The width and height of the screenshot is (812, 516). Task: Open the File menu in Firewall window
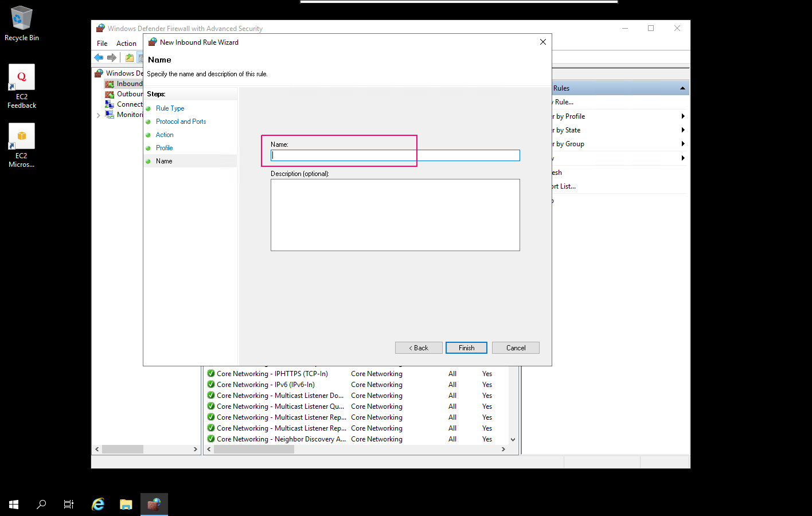(102, 44)
